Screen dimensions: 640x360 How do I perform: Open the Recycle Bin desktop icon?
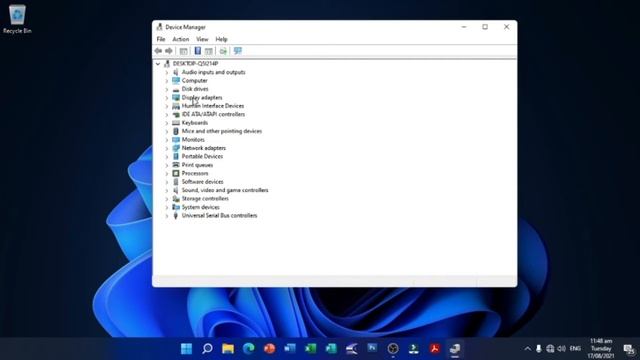(x=17, y=19)
